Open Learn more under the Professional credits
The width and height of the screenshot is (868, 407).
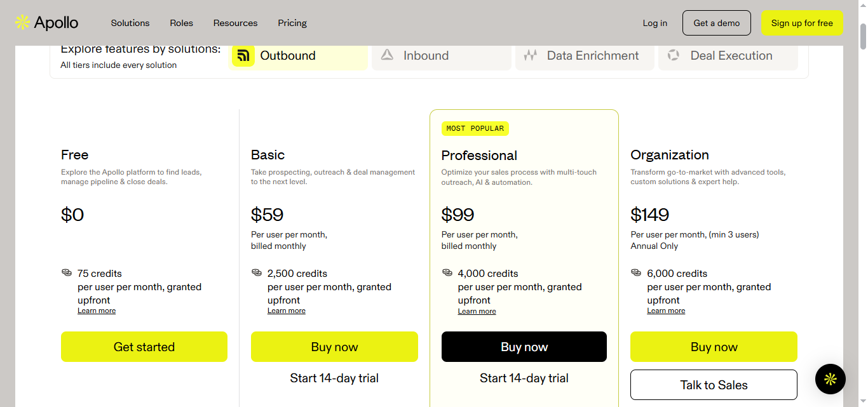[x=477, y=310]
